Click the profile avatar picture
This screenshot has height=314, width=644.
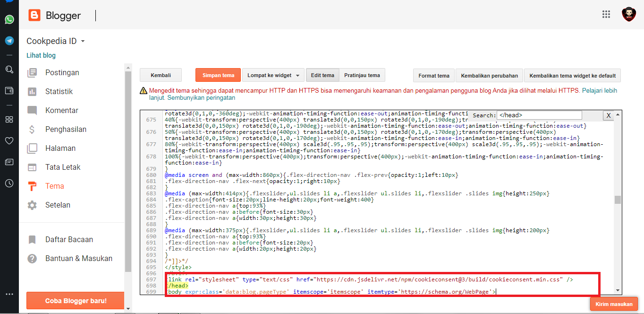629,14
